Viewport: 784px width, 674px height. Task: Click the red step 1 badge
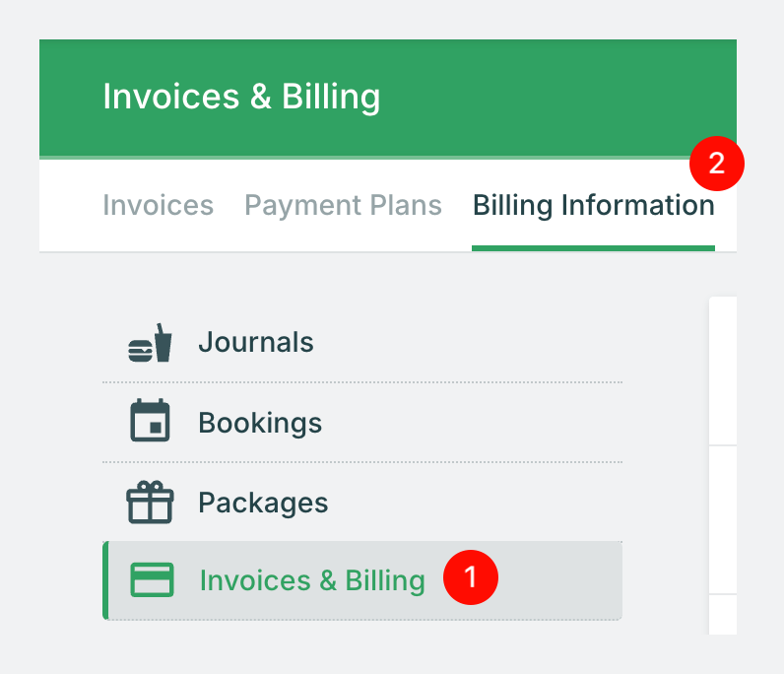(x=471, y=577)
